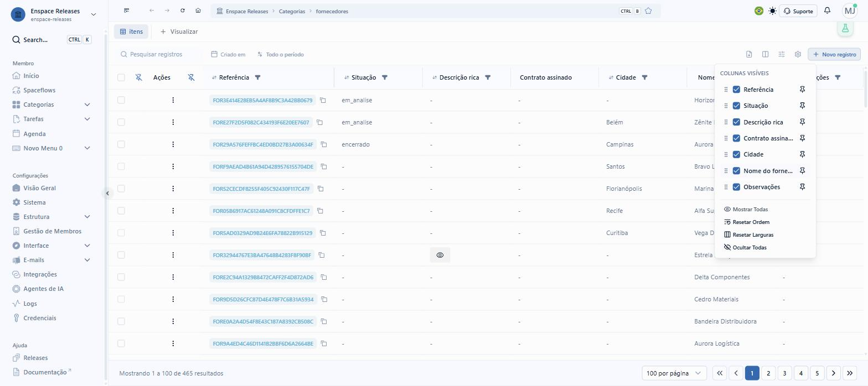The image size is (868, 386).
Task: Click Ocultar Todas option
Action: [745, 248]
